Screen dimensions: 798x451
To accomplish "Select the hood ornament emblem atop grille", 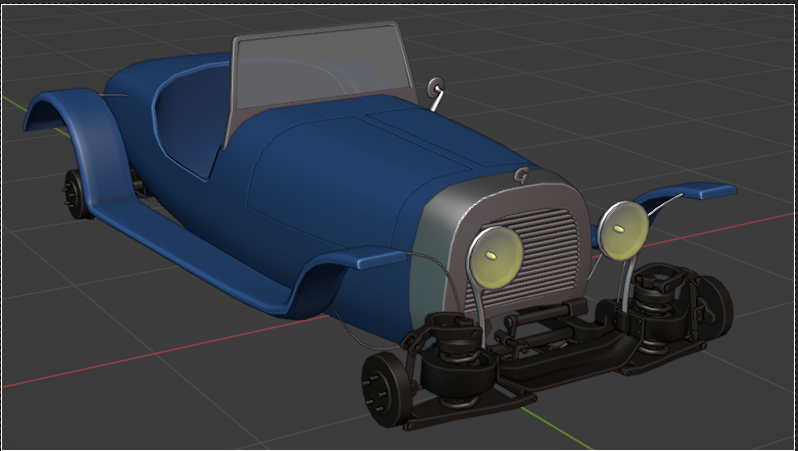I will 521,175.
